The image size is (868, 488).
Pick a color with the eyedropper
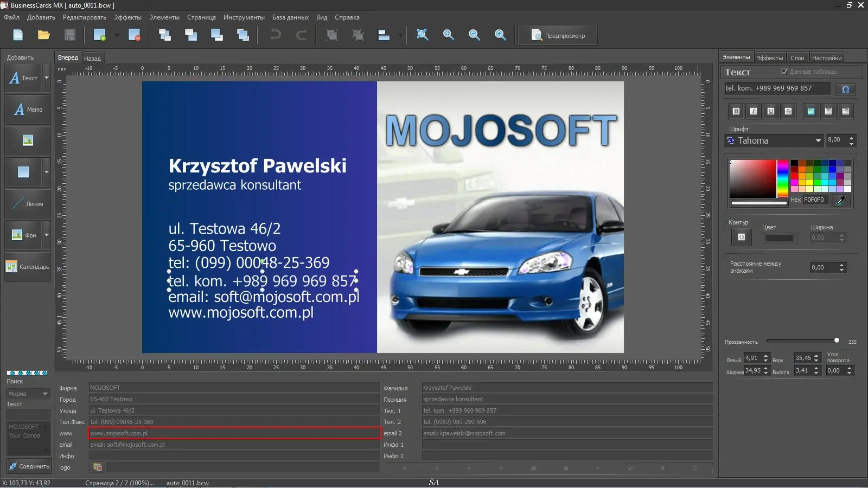pyautogui.click(x=840, y=200)
